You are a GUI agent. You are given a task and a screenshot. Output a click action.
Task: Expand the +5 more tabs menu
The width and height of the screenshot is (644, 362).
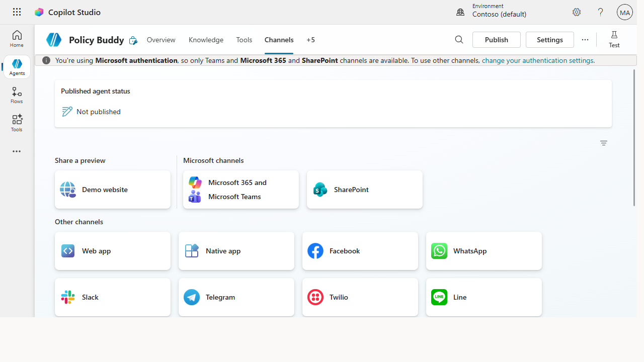coord(310,40)
